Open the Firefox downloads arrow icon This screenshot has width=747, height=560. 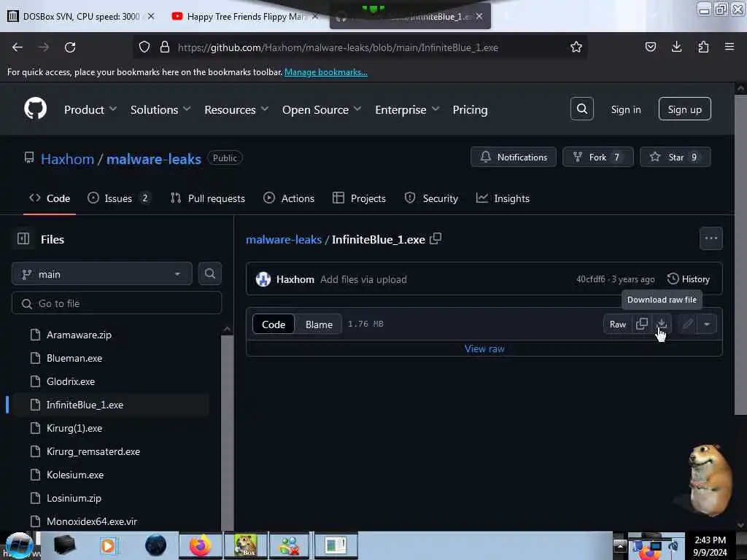tap(676, 47)
